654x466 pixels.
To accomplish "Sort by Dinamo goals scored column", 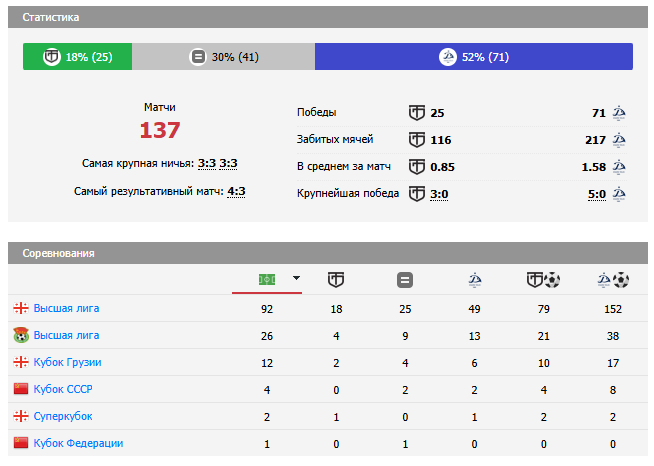I will [612, 280].
